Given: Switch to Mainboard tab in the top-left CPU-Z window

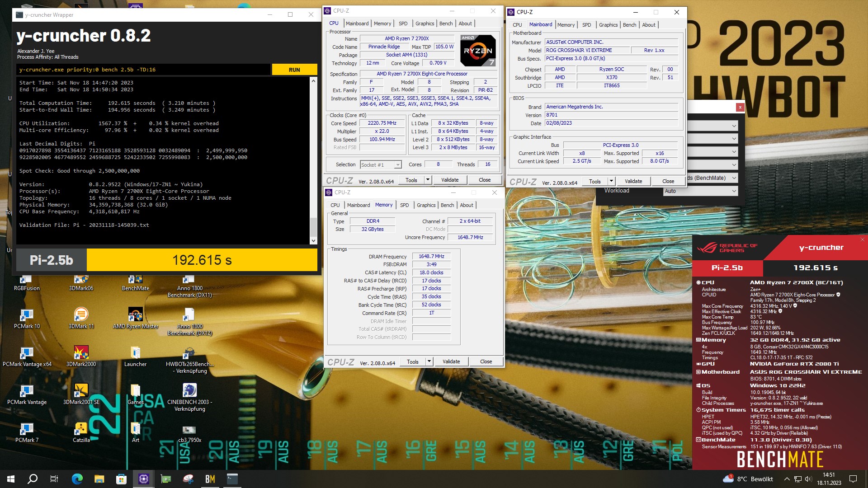Looking at the screenshot, I should [357, 23].
